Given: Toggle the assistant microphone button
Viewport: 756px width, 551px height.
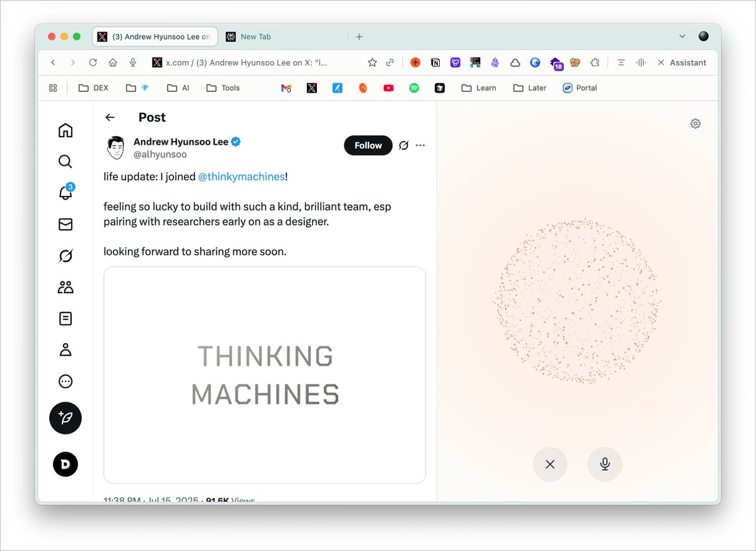Looking at the screenshot, I should (605, 464).
